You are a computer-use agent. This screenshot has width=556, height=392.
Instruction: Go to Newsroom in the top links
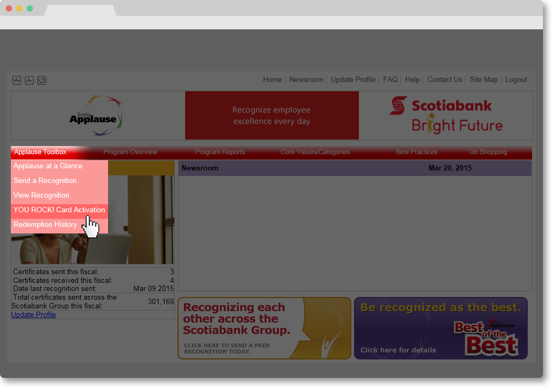click(306, 79)
